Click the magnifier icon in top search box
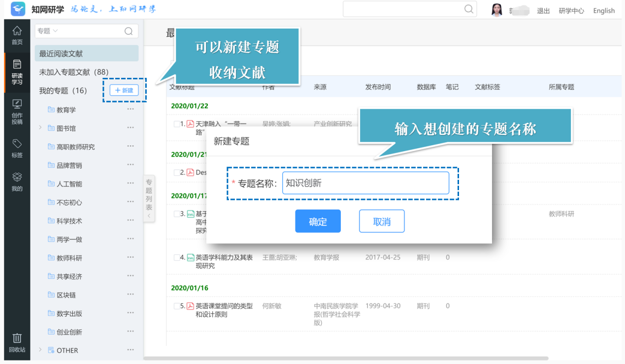The width and height of the screenshot is (625, 364). click(x=469, y=9)
